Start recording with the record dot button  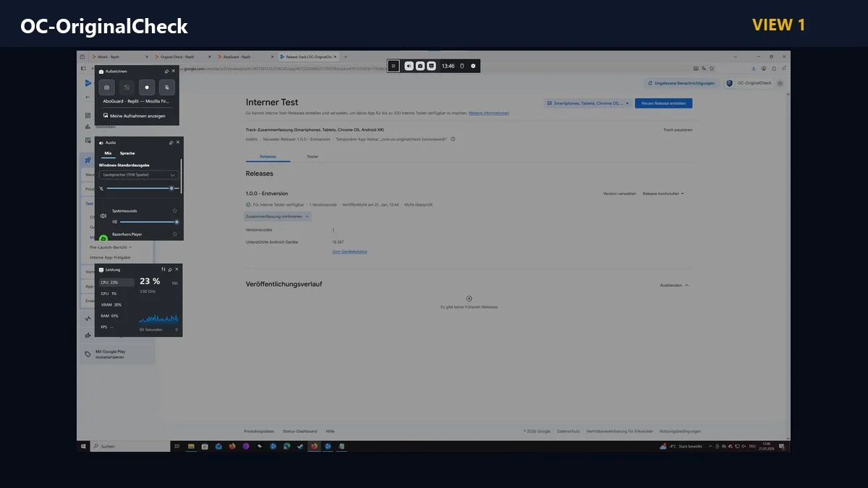point(147,87)
